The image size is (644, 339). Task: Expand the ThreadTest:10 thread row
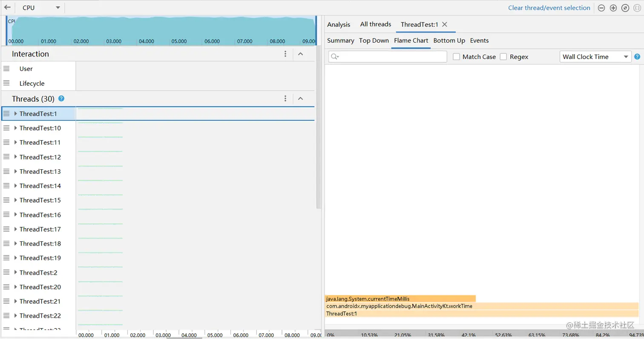(x=16, y=128)
